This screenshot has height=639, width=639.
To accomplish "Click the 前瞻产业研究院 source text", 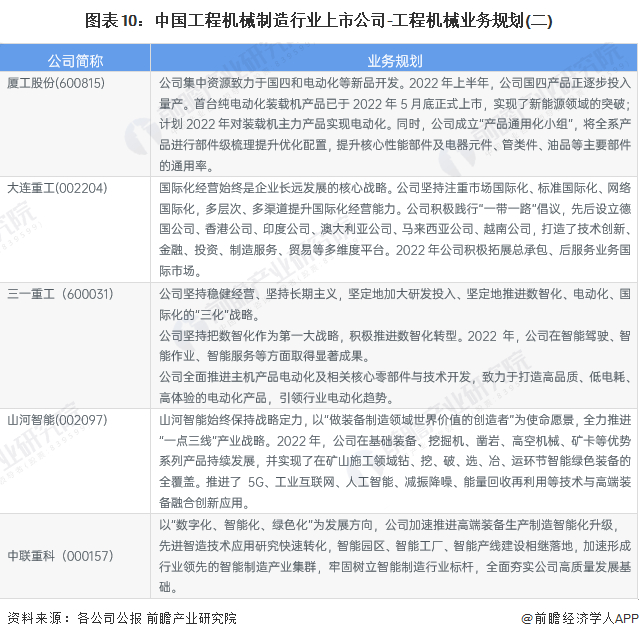I will click(x=192, y=618).
